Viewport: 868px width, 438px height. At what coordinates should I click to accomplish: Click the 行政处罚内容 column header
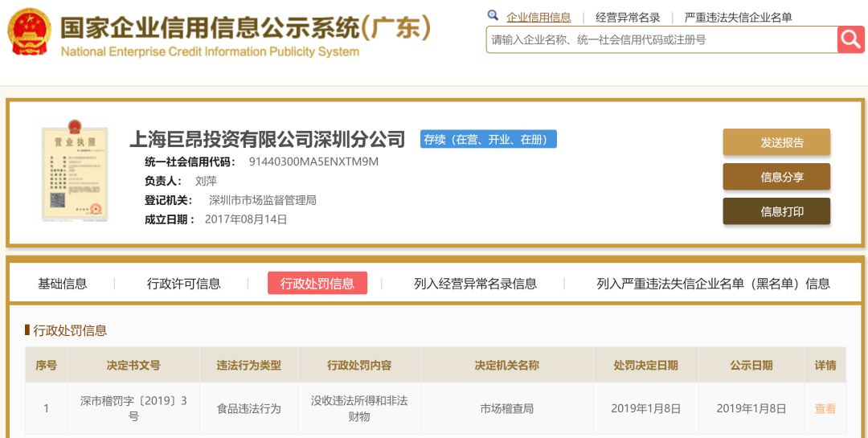pyautogui.click(x=359, y=365)
